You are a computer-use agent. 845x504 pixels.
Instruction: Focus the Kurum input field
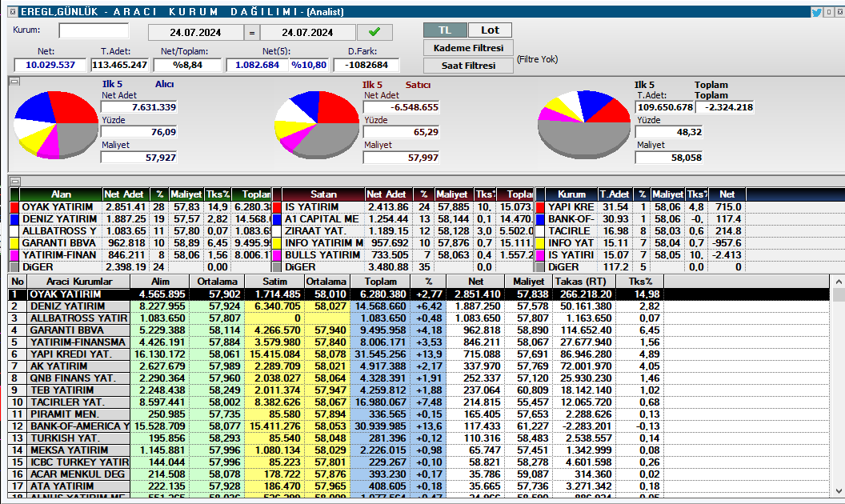94,30
